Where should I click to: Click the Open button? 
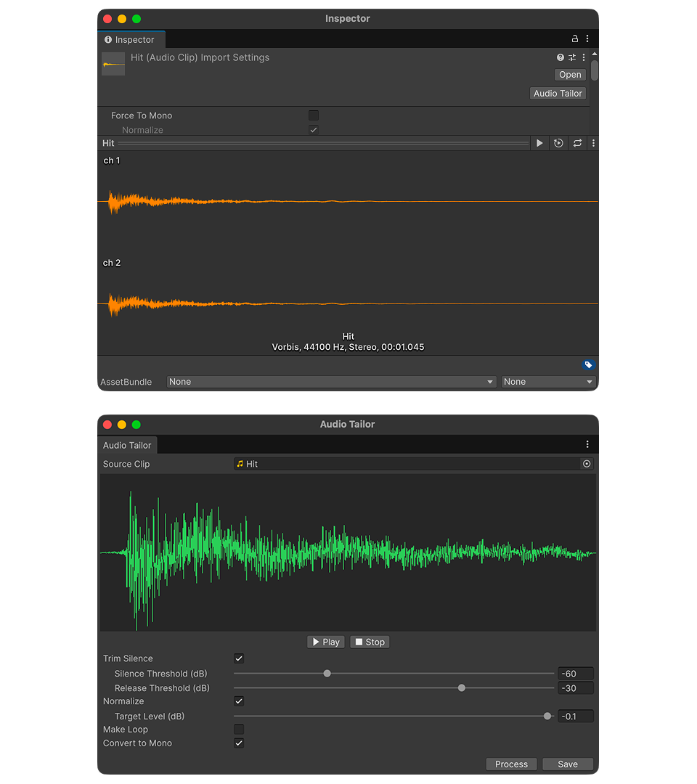pyautogui.click(x=570, y=75)
